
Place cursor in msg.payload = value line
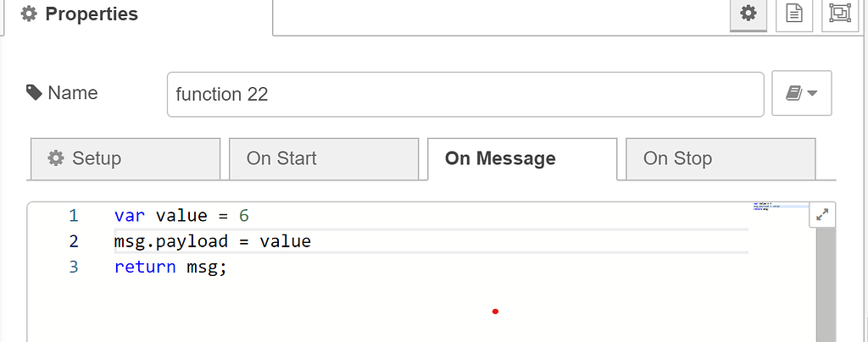tap(212, 242)
